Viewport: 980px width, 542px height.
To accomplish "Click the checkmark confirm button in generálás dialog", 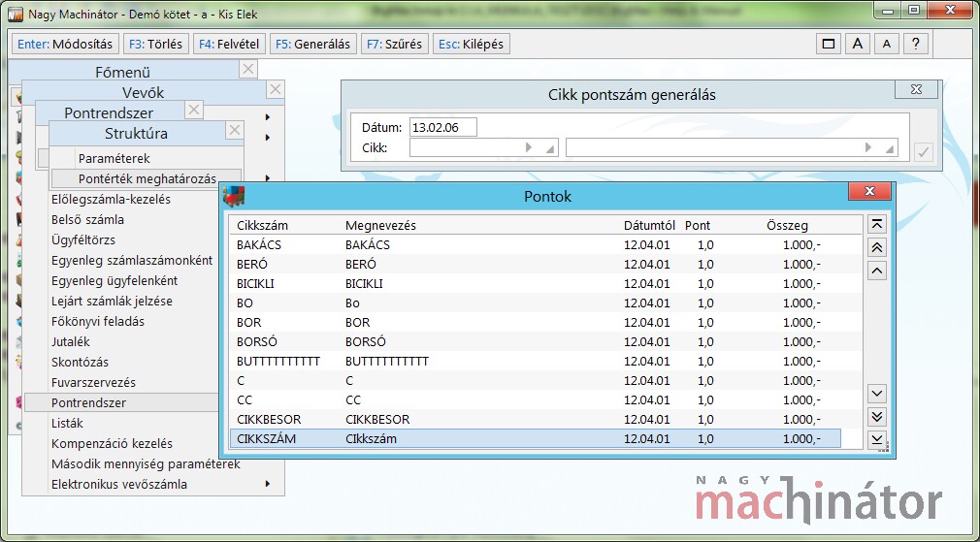I will (923, 151).
